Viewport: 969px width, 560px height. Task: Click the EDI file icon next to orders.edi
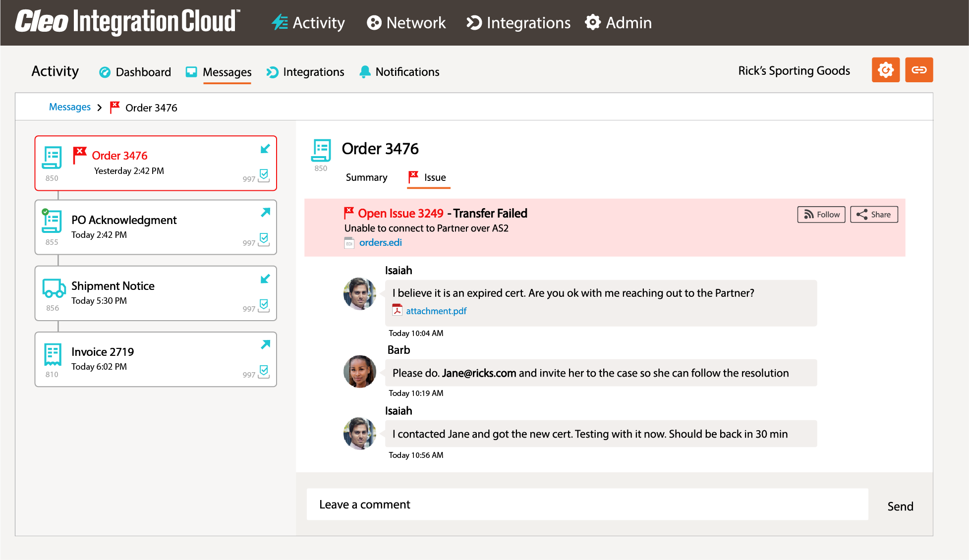[x=348, y=243]
